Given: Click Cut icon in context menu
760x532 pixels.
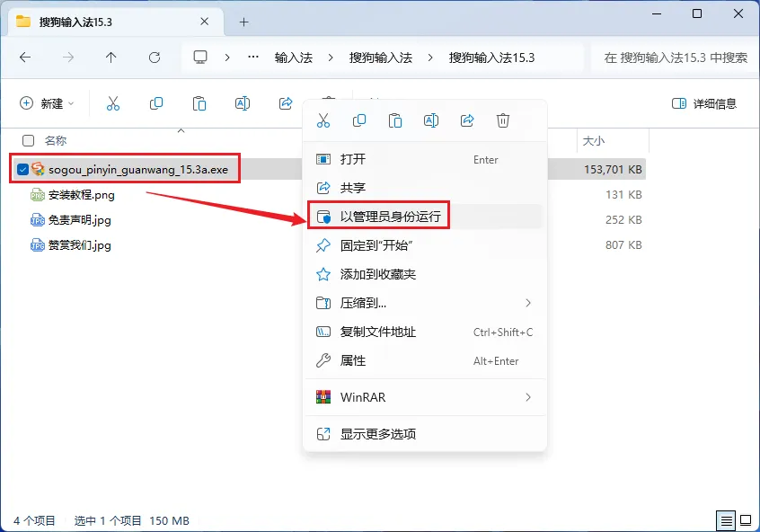Looking at the screenshot, I should click(323, 120).
